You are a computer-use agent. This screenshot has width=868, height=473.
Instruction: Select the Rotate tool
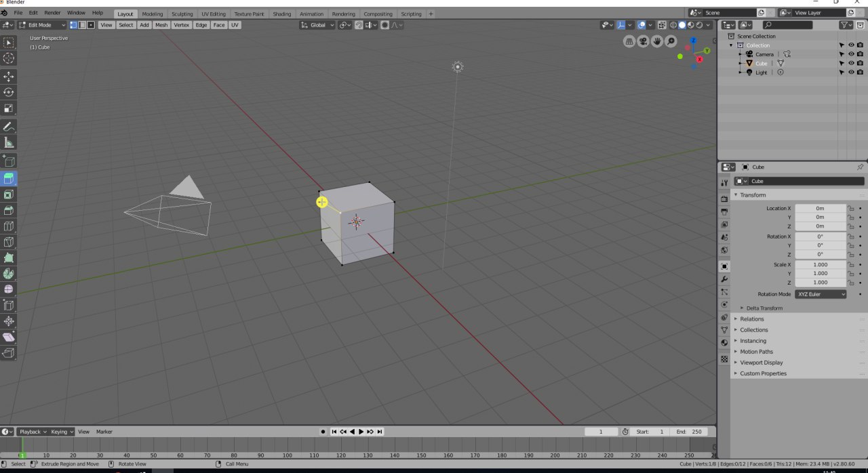(x=9, y=92)
